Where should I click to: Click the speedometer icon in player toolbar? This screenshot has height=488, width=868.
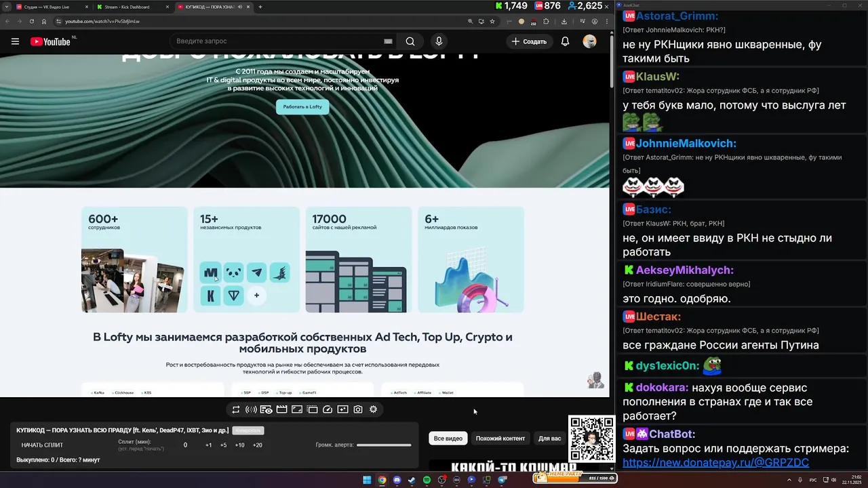[x=328, y=409]
